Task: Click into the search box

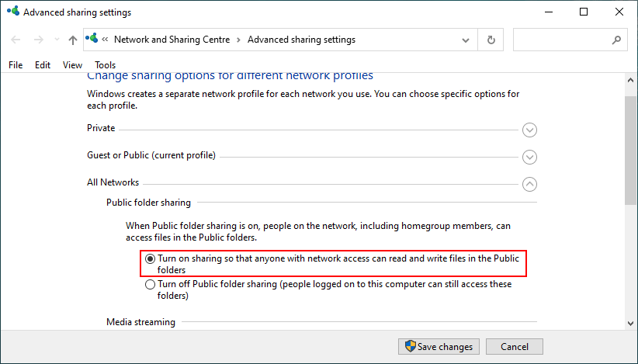Action: (570, 40)
